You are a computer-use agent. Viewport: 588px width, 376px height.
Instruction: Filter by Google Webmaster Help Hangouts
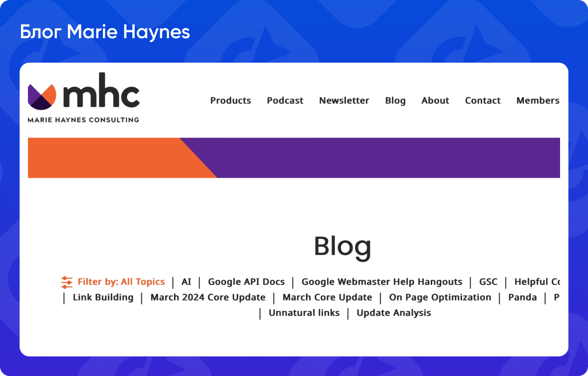(x=383, y=282)
